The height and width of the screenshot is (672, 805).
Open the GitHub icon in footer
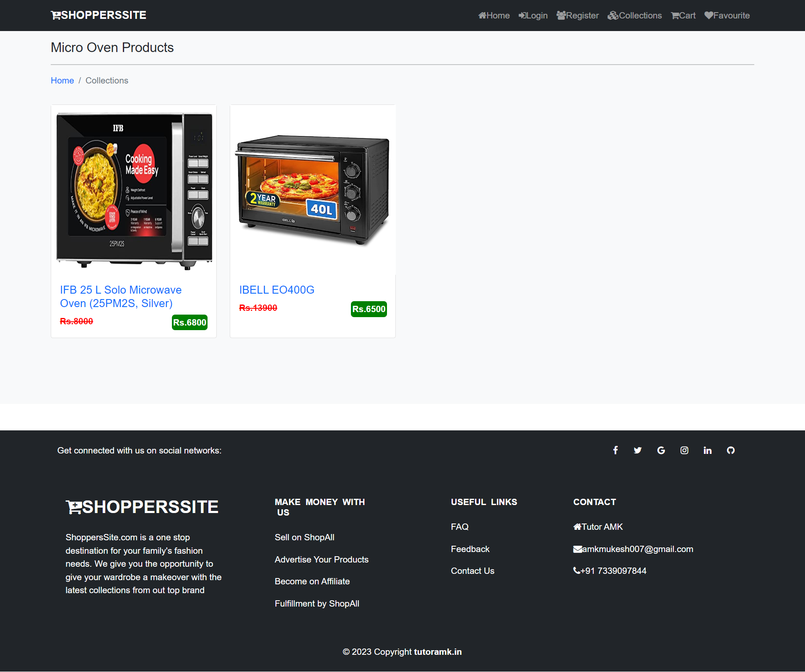731,450
